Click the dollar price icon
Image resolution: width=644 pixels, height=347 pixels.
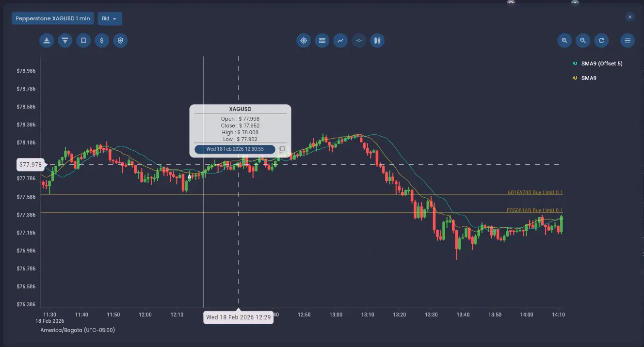point(102,41)
